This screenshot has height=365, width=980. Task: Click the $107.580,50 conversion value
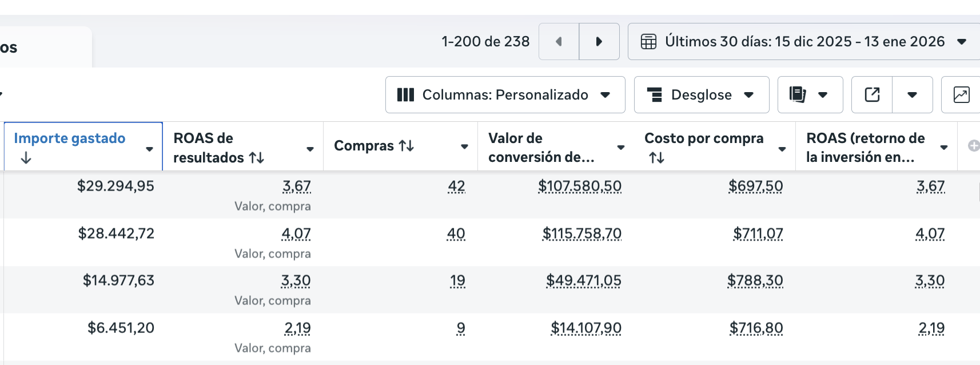tap(579, 186)
